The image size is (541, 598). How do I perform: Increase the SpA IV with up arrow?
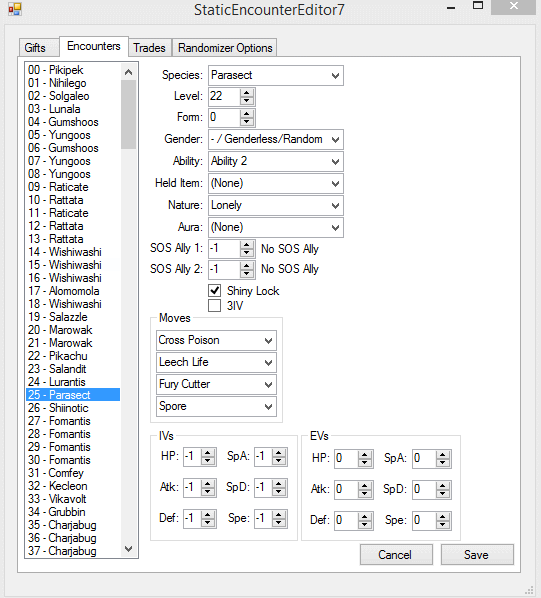(279, 453)
